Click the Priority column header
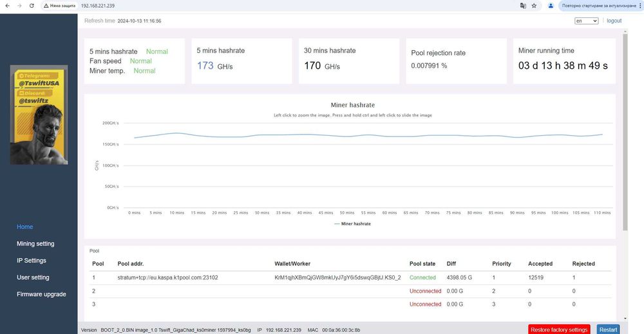The width and height of the screenshot is (644, 334). [x=502, y=263]
